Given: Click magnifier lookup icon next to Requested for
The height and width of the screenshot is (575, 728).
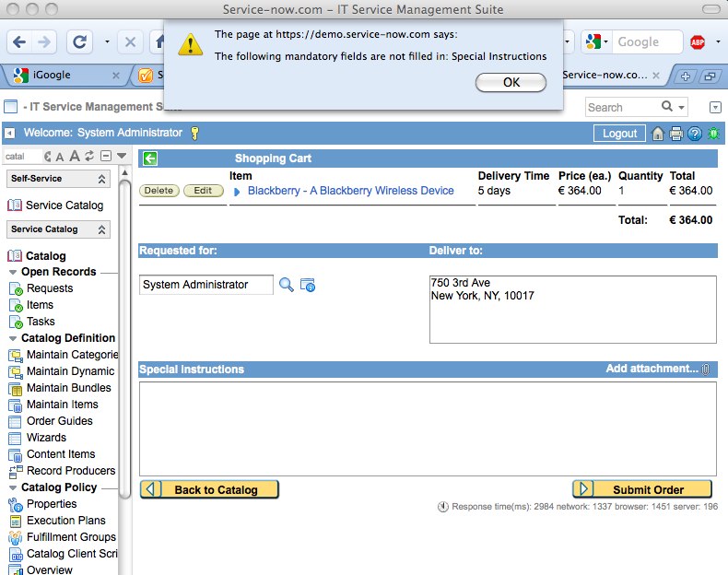Looking at the screenshot, I should pos(287,285).
